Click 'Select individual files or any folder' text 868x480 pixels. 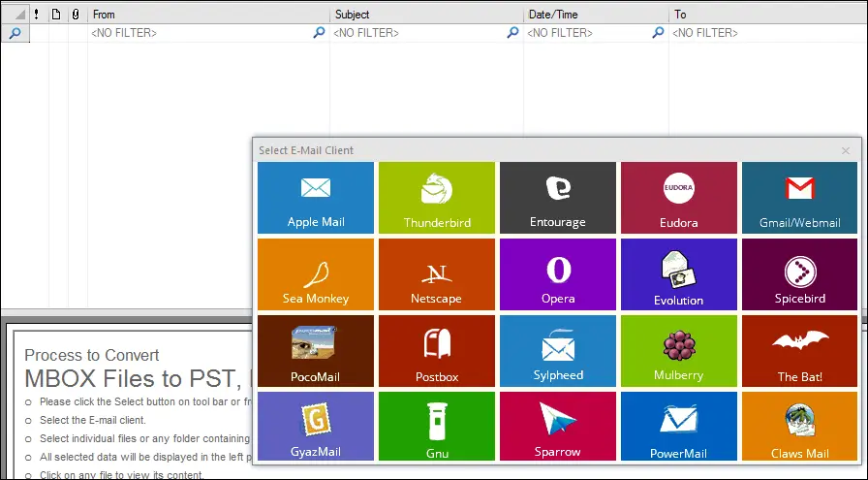click(x=145, y=438)
